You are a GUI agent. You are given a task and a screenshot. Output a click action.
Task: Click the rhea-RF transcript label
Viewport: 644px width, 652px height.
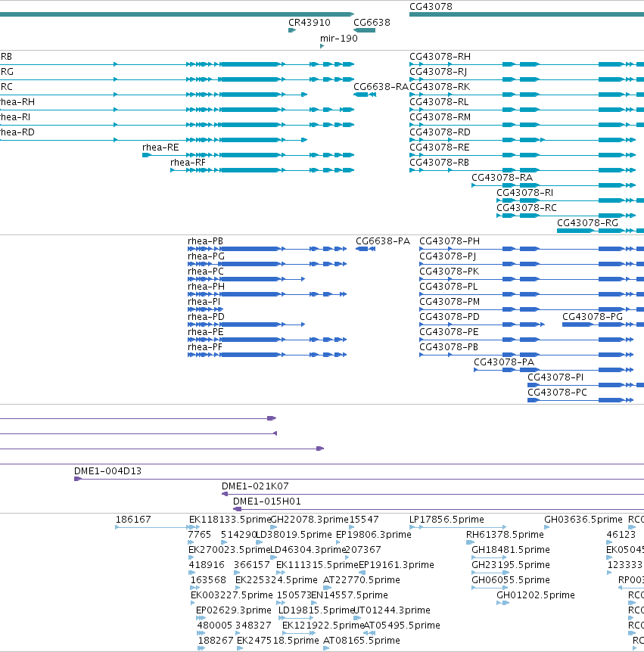click(x=188, y=163)
